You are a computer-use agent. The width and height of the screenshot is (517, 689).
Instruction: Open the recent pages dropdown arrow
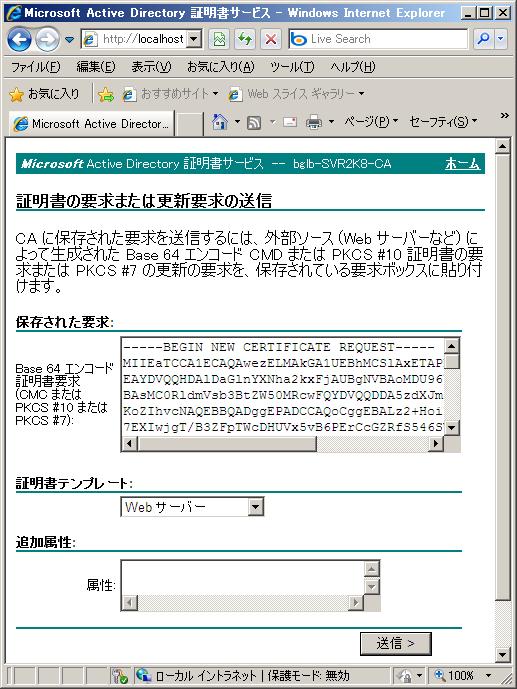(x=69, y=40)
